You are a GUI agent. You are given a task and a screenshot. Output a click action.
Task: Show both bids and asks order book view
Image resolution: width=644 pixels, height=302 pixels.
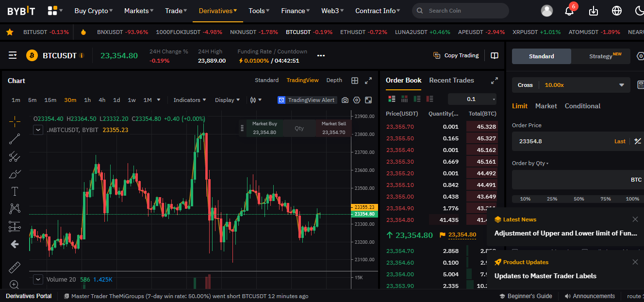392,99
